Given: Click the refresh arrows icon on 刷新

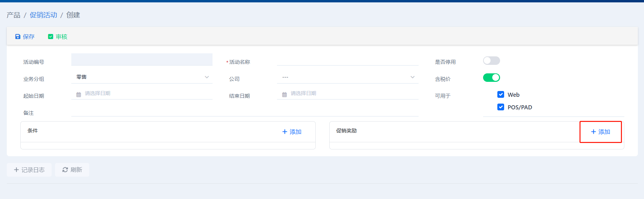Looking at the screenshot, I should (65, 170).
